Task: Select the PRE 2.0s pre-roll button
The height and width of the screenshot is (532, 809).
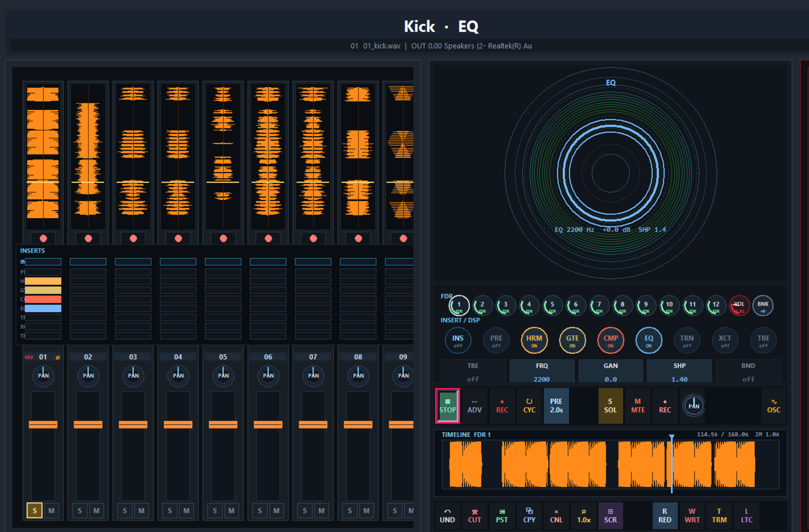Action: click(556, 406)
